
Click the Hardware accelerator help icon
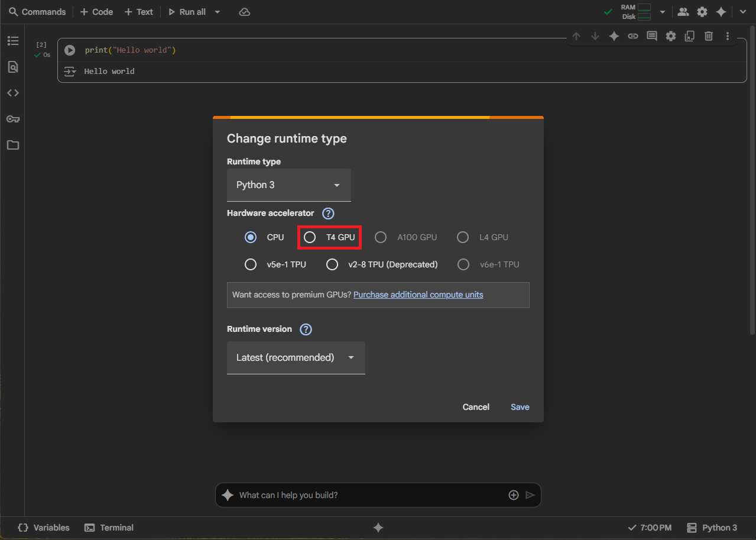tap(328, 214)
